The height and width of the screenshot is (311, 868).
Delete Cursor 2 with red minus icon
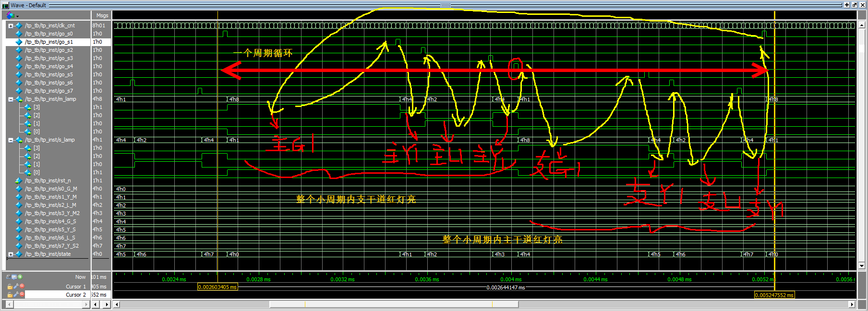click(x=22, y=295)
